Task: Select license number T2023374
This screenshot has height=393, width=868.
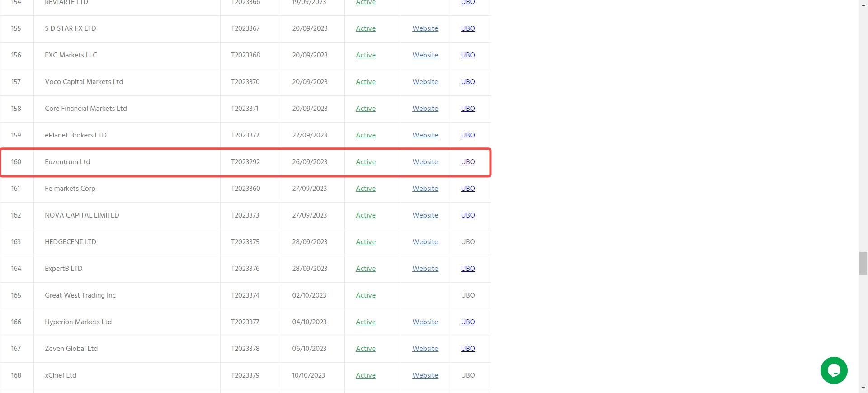Action: point(245,295)
